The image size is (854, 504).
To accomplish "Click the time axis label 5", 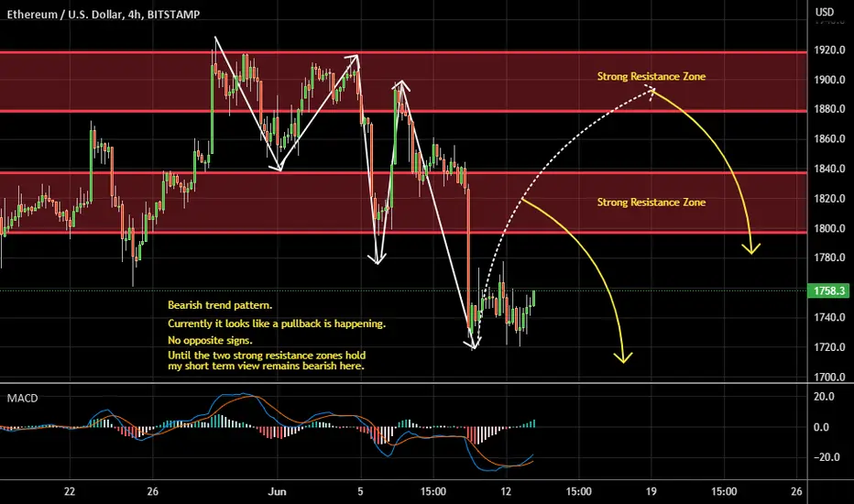I will pos(360,491).
